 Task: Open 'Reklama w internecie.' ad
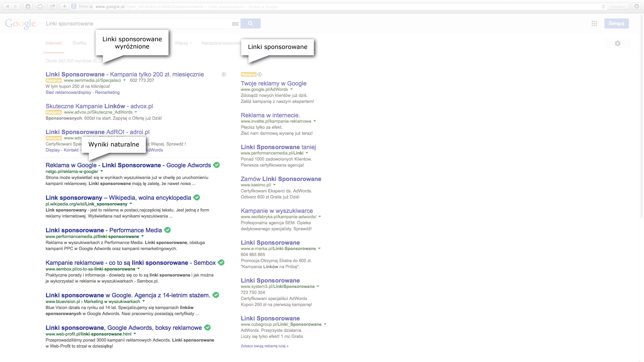(270, 115)
